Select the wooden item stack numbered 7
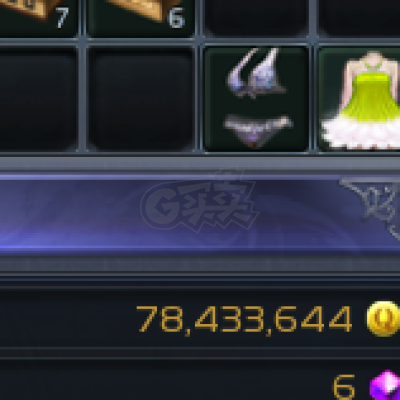 [37, 17]
